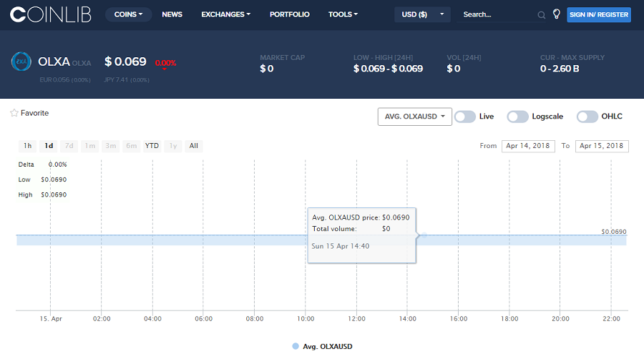Click the $0.0690 right axis label
Viewport: 644px width, 359px height.
(614, 232)
